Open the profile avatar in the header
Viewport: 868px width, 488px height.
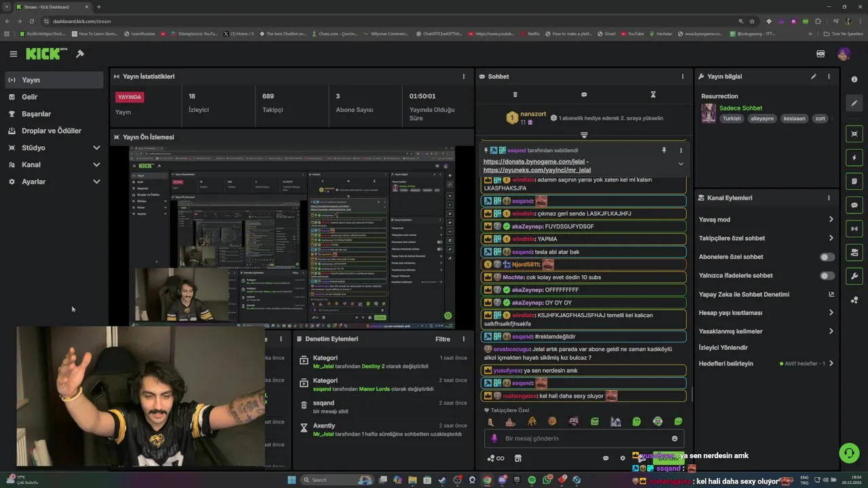(844, 54)
